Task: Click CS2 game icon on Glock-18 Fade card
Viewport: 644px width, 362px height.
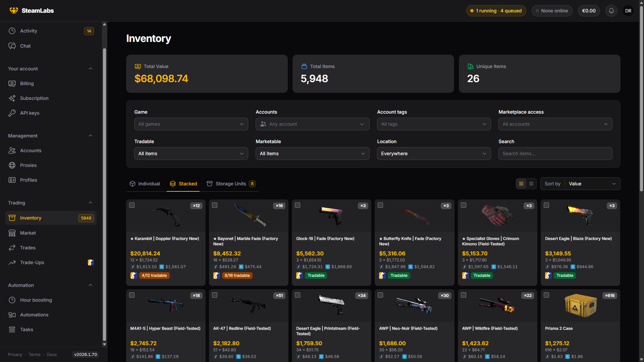Action: coord(300,276)
